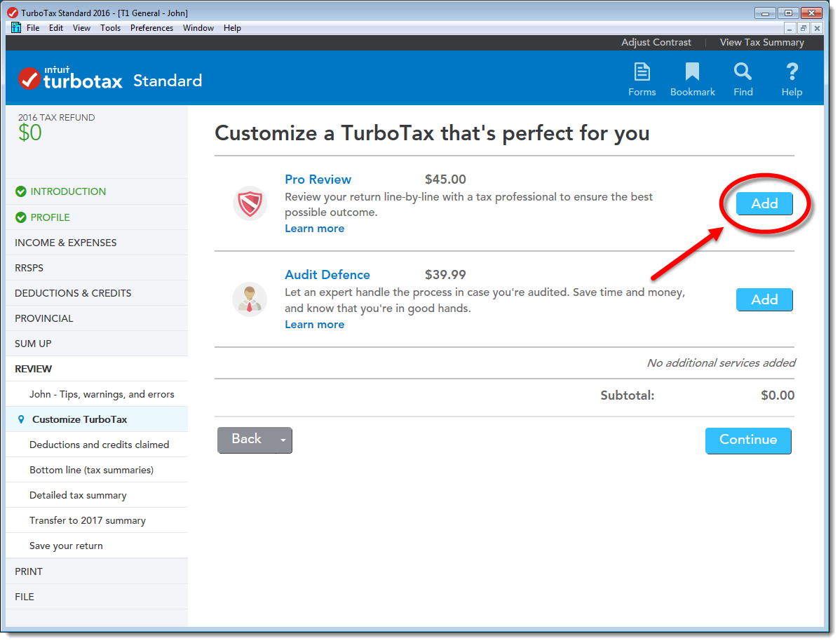This screenshot has width=840, height=643.
Task: Open the Preferences menu
Action: pyautogui.click(x=151, y=28)
